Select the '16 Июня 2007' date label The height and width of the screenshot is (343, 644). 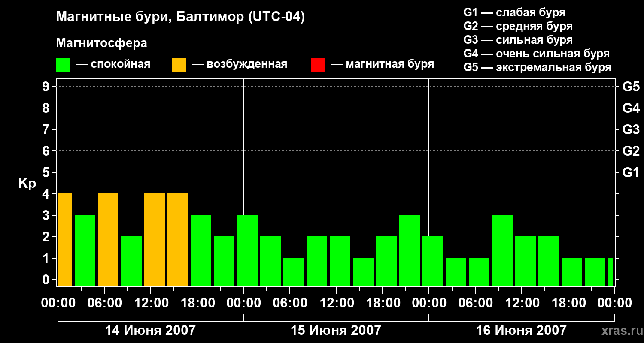[x=521, y=330]
